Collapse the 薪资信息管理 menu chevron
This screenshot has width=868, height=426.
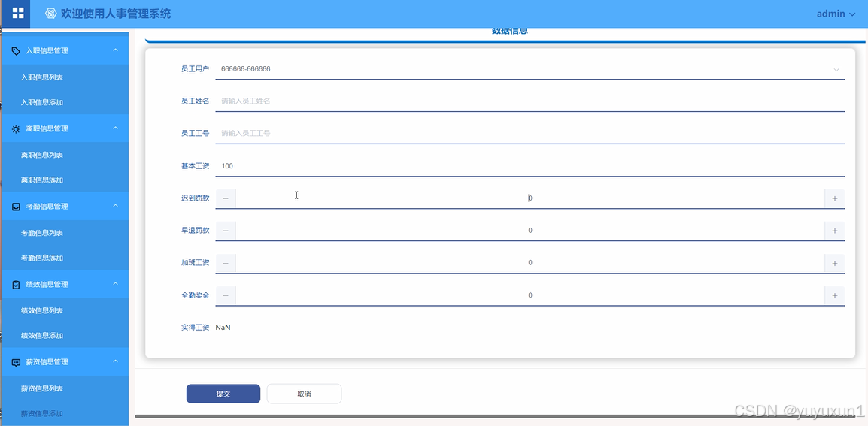click(x=116, y=362)
